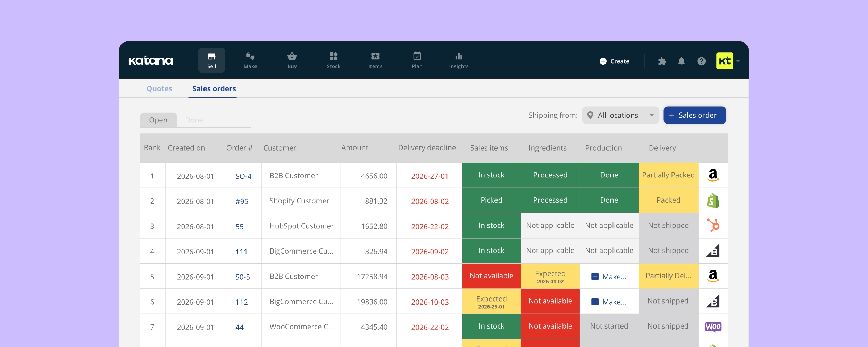Sort by Amount column header

coord(354,147)
